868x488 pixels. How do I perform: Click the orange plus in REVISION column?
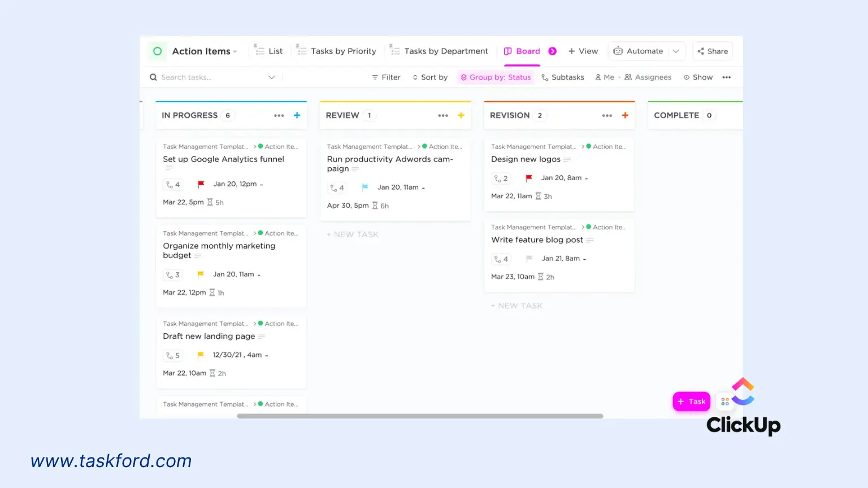(x=625, y=115)
